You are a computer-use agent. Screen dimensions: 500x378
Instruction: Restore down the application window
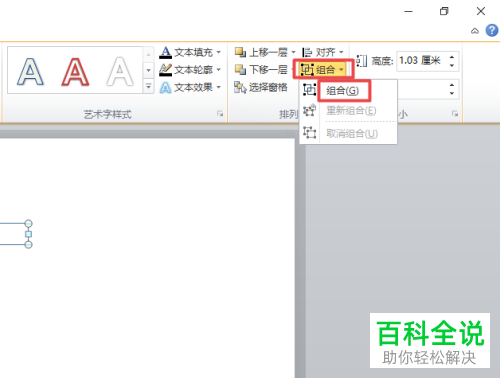[x=444, y=11]
